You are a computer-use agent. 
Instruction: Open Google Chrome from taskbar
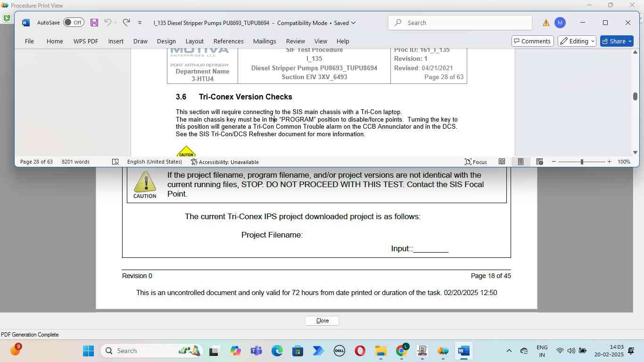click(x=401, y=351)
